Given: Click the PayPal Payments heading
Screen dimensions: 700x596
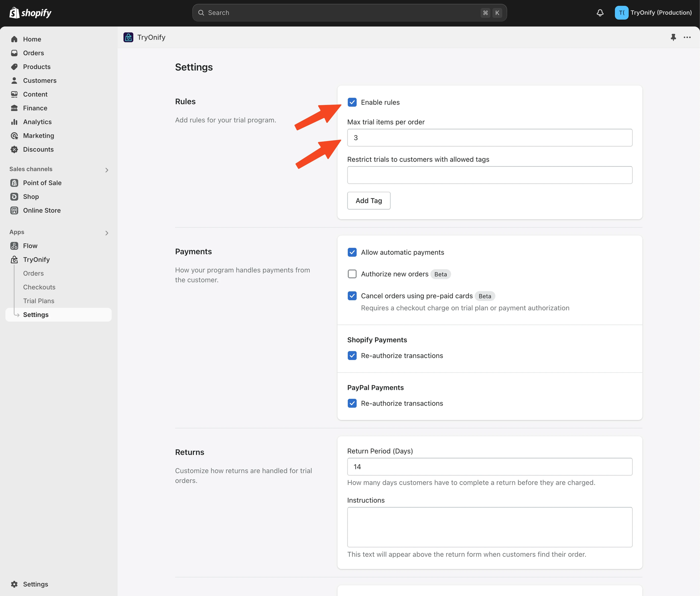Looking at the screenshot, I should click(x=375, y=388).
